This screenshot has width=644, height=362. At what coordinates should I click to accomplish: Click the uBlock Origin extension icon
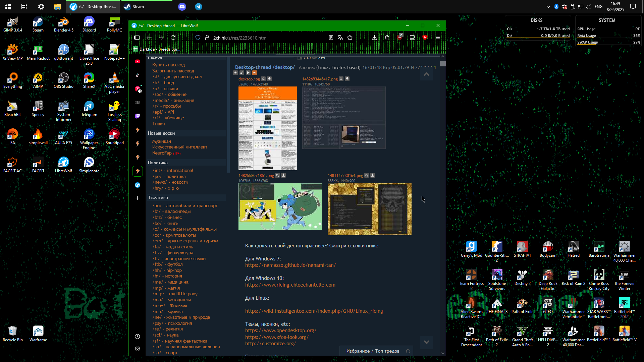pyautogui.click(x=399, y=38)
